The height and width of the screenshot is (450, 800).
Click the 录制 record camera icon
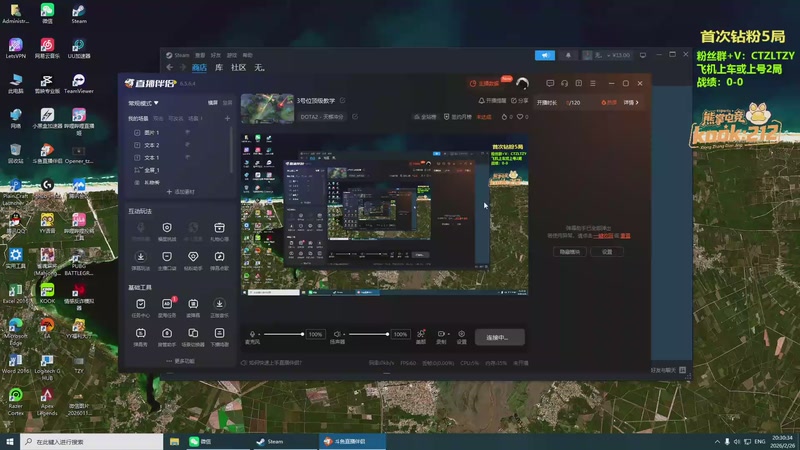coord(441,334)
